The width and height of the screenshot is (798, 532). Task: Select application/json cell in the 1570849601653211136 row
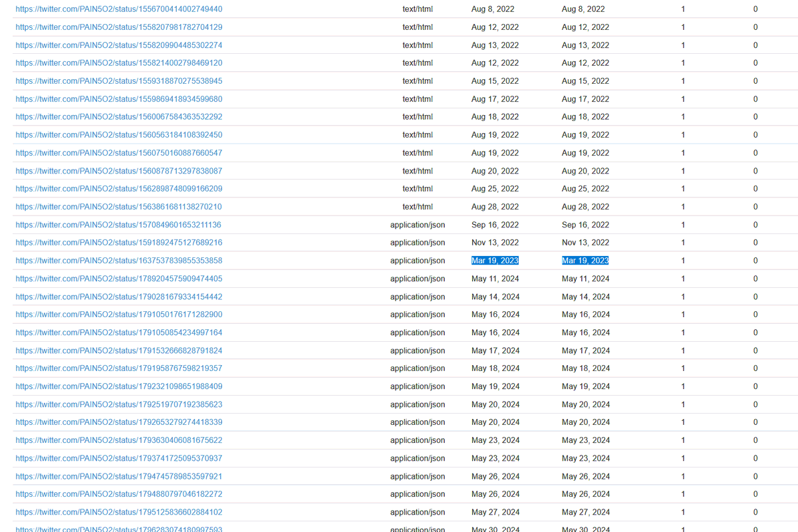418,225
